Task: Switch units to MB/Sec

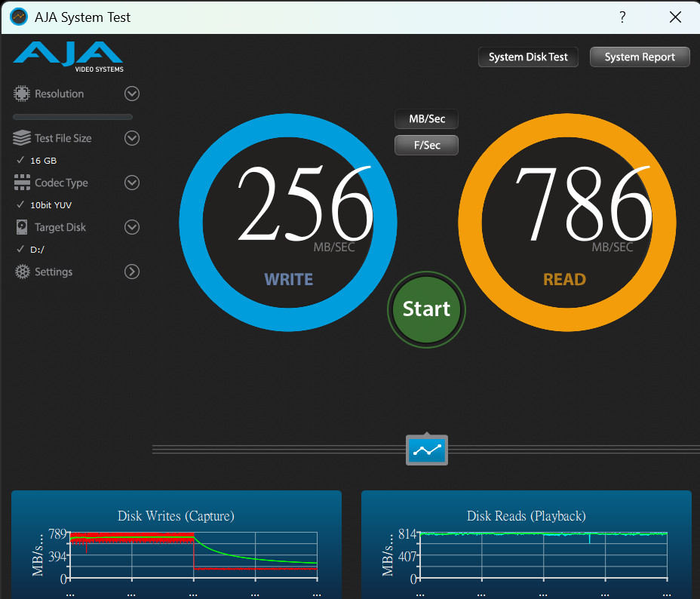Action: pyautogui.click(x=426, y=118)
